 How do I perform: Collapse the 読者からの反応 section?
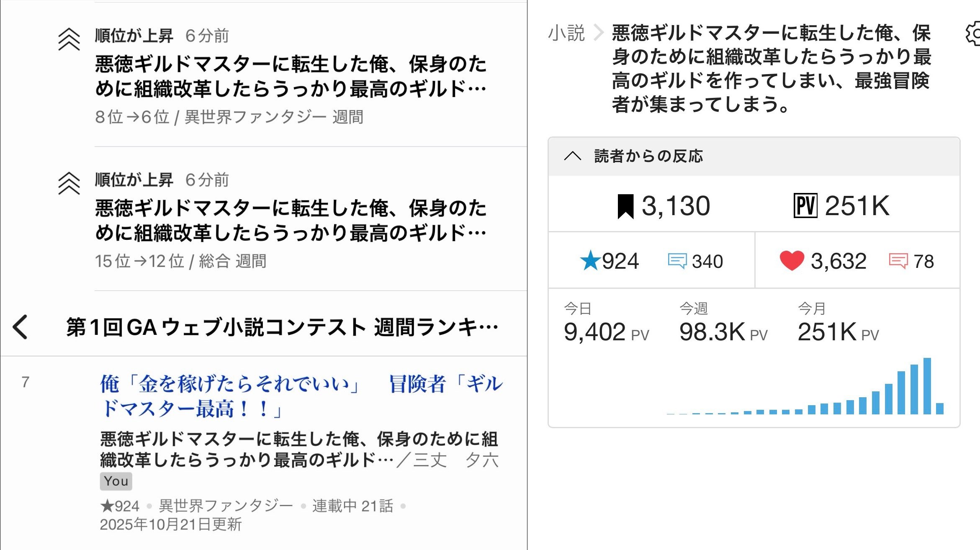(572, 156)
